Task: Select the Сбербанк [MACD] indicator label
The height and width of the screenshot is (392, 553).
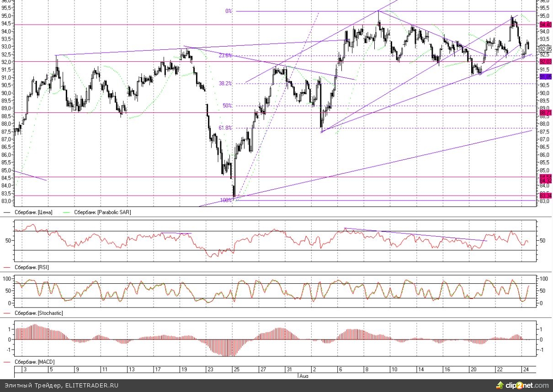Action: click(x=33, y=362)
